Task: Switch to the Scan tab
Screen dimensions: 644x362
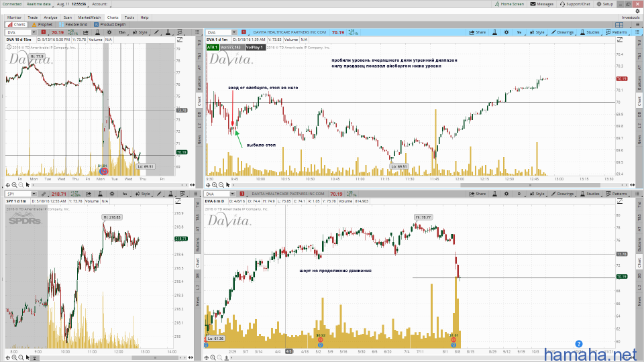Action: (x=68, y=17)
